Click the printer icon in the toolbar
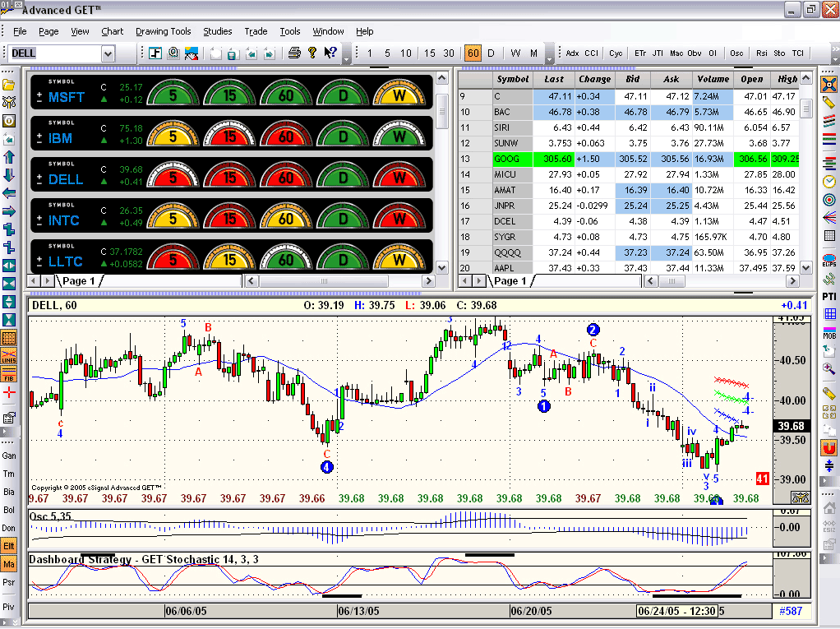This screenshot has width=840, height=629. coord(293,53)
